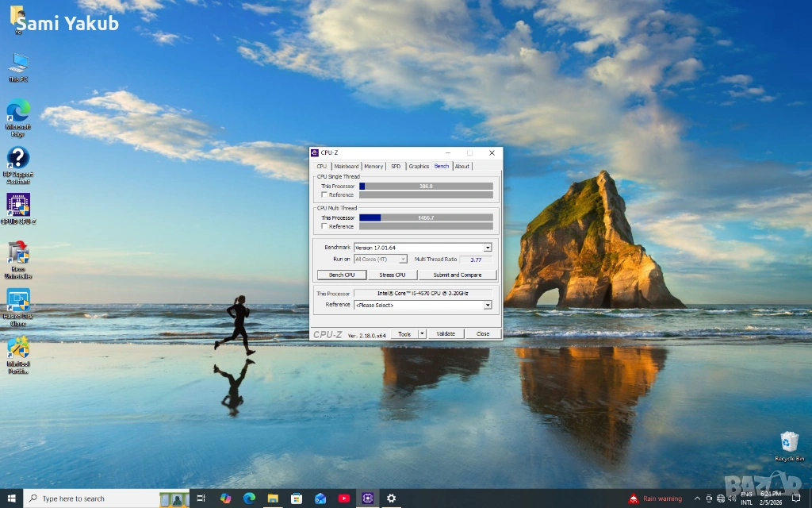Open the HP Support Assistant desktop icon
812x508 pixels.
(18, 158)
